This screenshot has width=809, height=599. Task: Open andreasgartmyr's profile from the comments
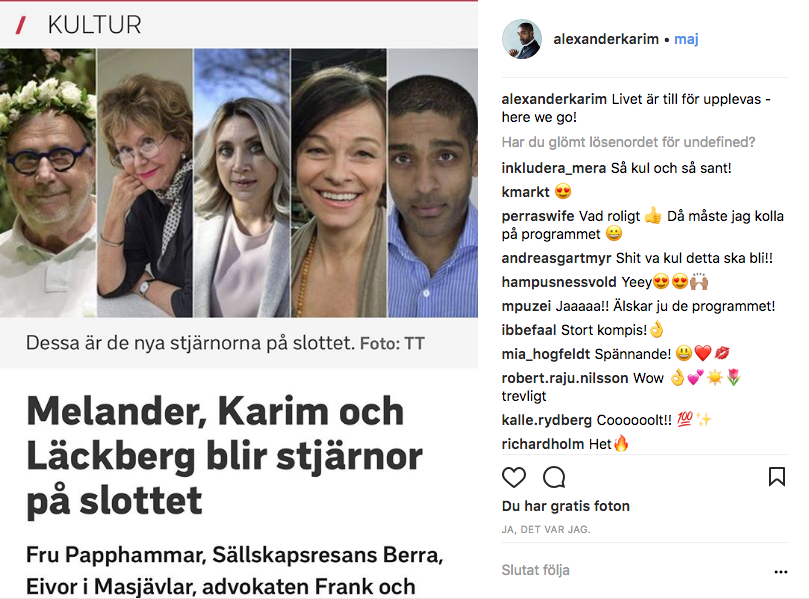click(556, 258)
